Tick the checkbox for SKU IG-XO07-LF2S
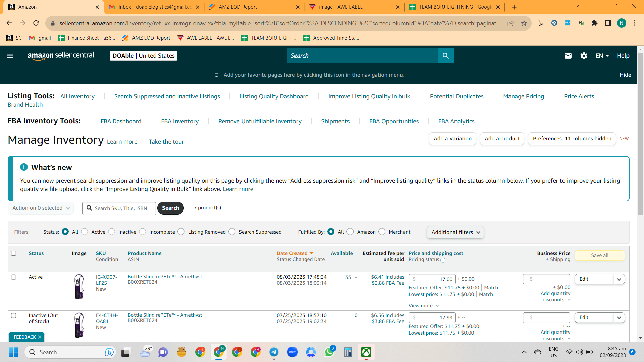The image size is (644, 362). 14,277
